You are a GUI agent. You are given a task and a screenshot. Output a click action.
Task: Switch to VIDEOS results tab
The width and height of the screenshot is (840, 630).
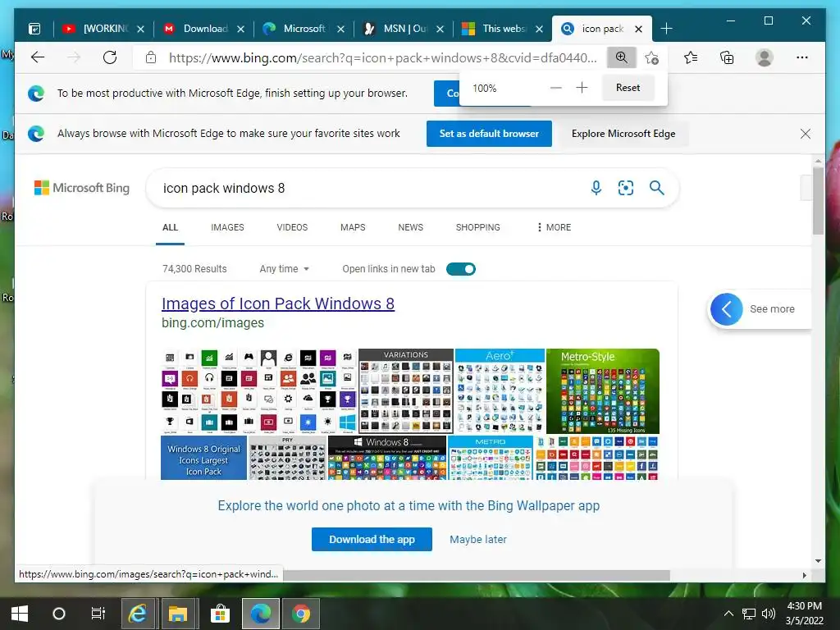[x=292, y=228]
